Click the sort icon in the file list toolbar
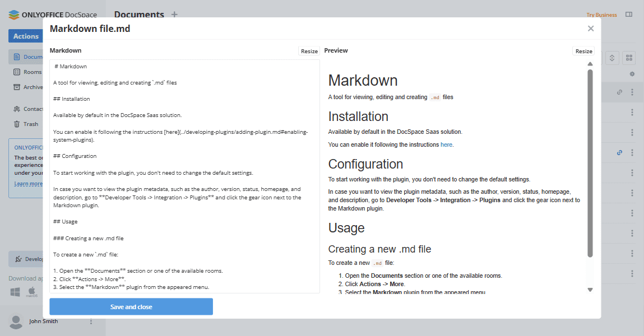Screen dimensions: 644x336 point(612,58)
